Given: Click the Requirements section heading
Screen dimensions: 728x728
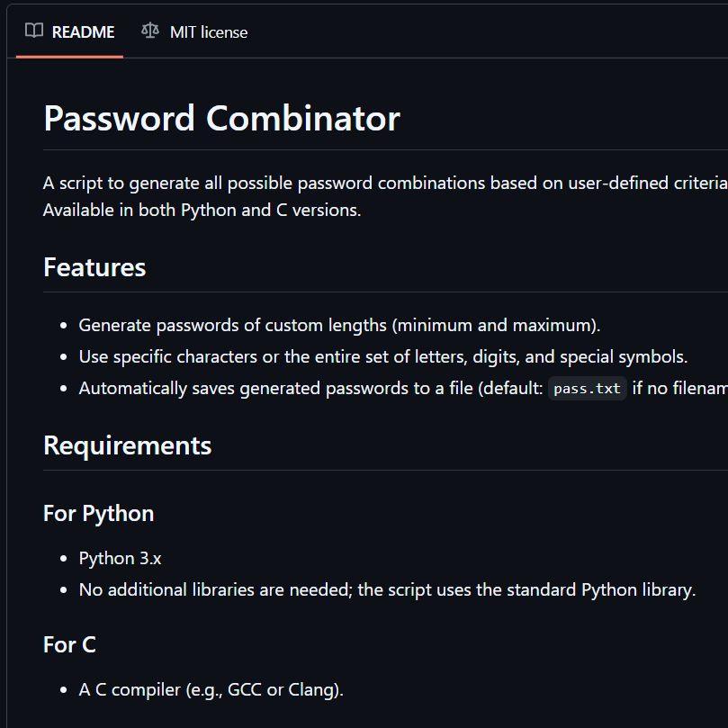Looking at the screenshot, I should point(127,445).
